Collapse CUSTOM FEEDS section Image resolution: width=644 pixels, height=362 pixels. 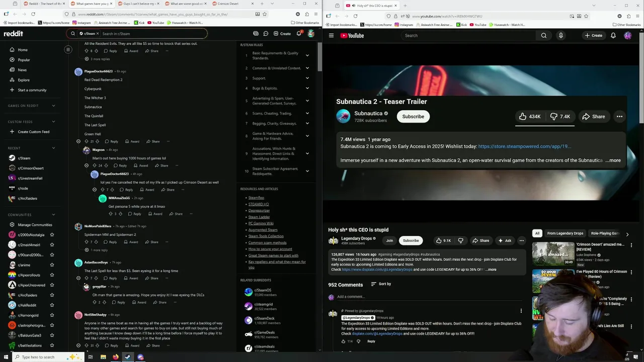click(53, 122)
